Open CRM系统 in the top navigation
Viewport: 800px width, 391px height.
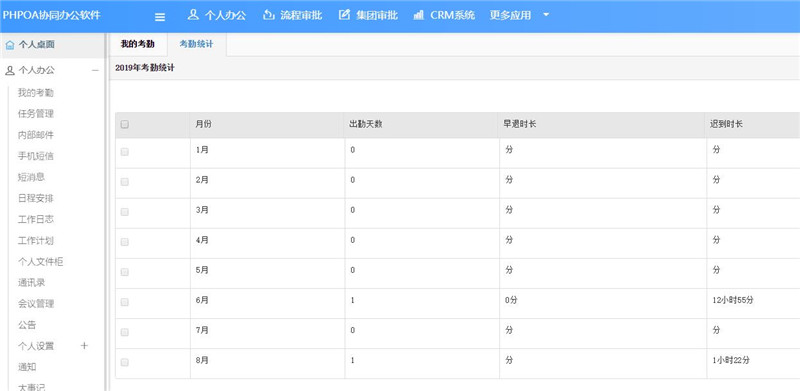(x=453, y=15)
